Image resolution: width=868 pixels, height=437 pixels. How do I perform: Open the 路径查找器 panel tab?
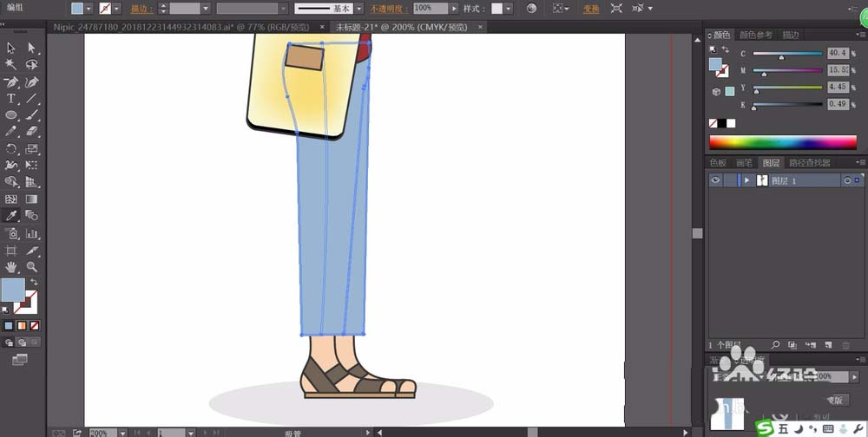pos(809,163)
